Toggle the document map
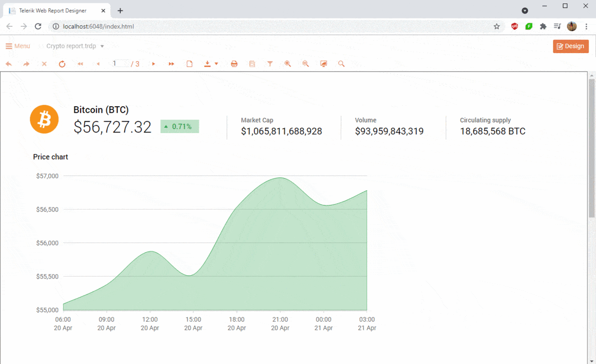 coord(252,64)
